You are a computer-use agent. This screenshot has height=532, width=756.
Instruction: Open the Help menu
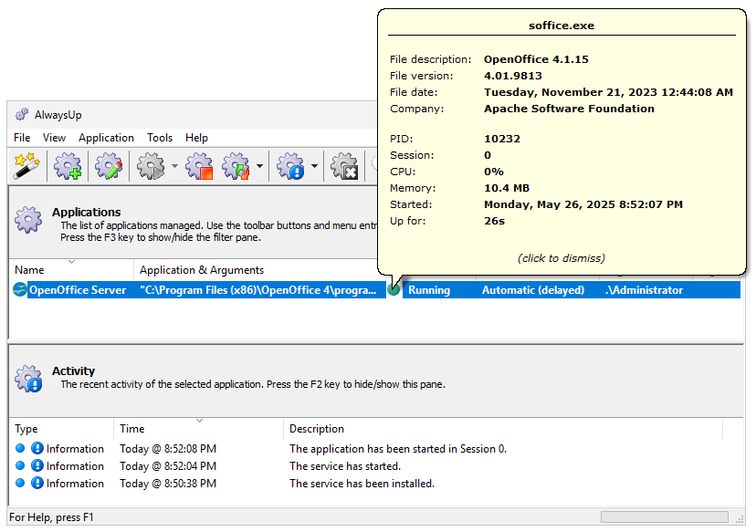click(x=196, y=138)
